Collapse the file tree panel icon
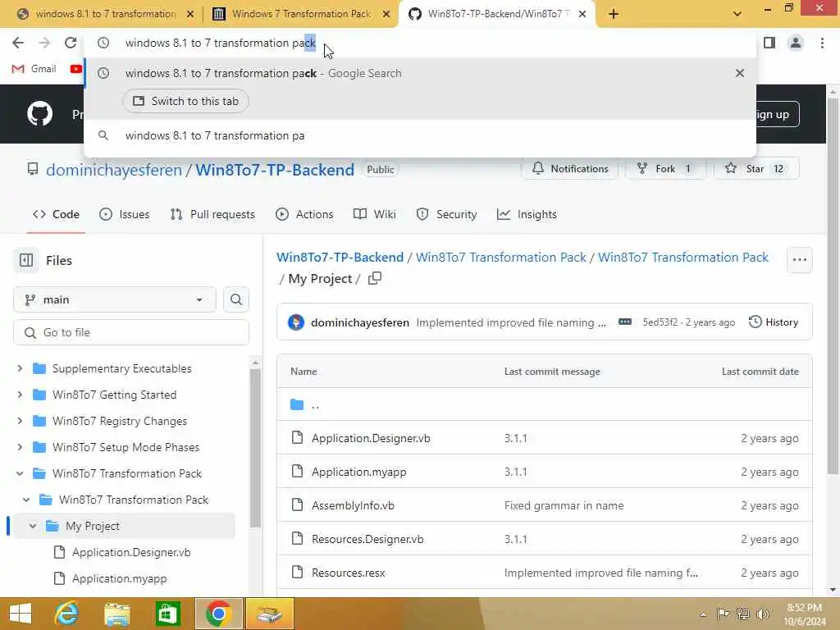This screenshot has width=840, height=630. [25, 260]
